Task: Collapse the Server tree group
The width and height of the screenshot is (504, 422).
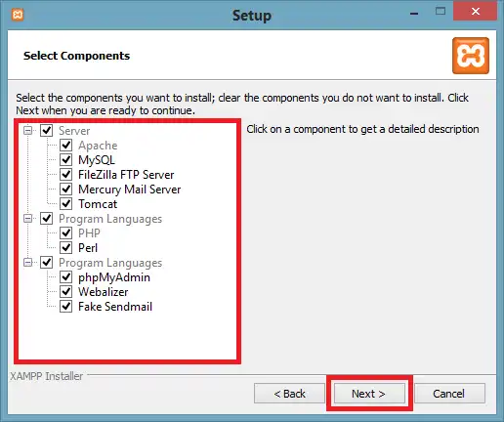Action: pos(28,131)
